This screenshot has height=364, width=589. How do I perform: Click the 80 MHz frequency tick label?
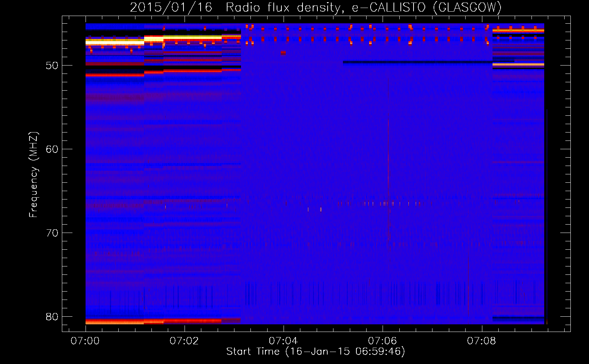(x=52, y=317)
